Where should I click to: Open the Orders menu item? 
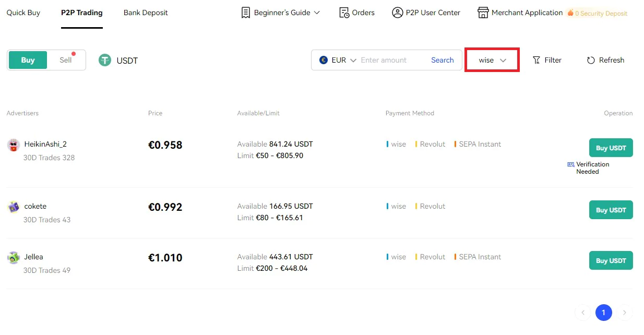[x=357, y=13]
